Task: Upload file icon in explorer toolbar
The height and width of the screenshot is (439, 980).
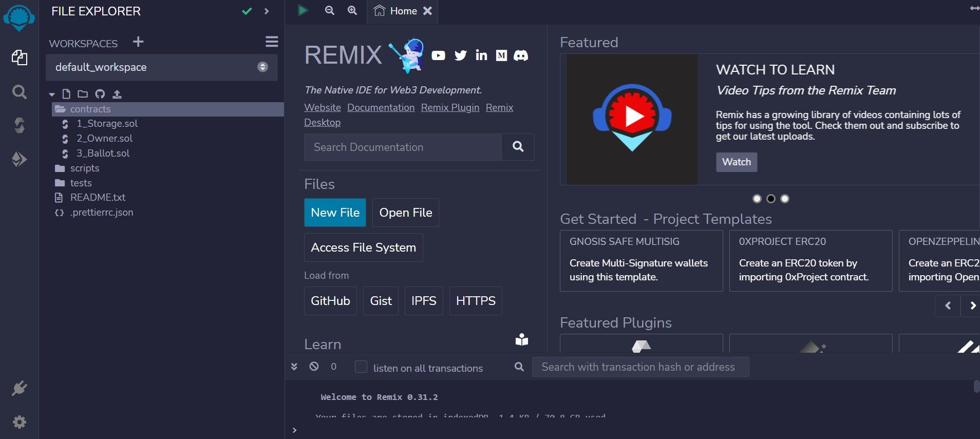Action: tap(117, 94)
